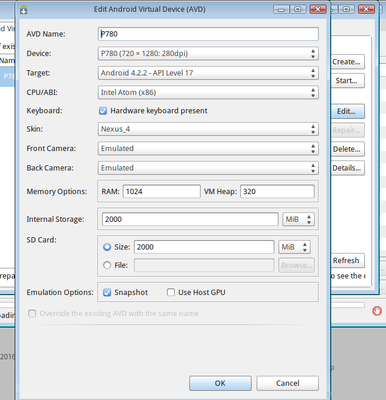The width and height of the screenshot is (386, 400).
Task: Open the Skin dropdown showing Nexus_4
Action: tap(208, 129)
